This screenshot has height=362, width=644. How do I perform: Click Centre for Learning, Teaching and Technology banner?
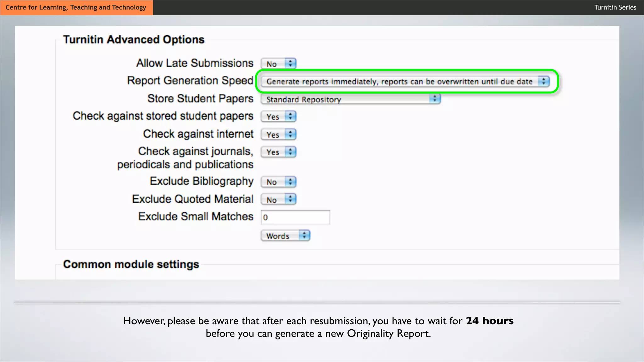76,8
